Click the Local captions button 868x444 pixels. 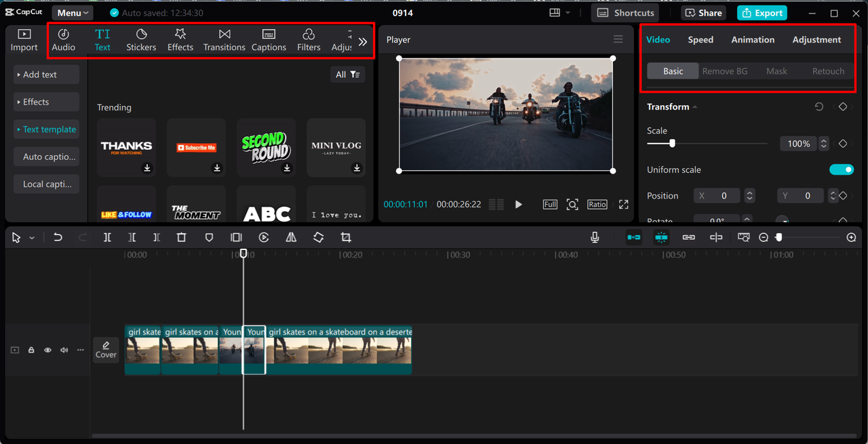coord(46,184)
